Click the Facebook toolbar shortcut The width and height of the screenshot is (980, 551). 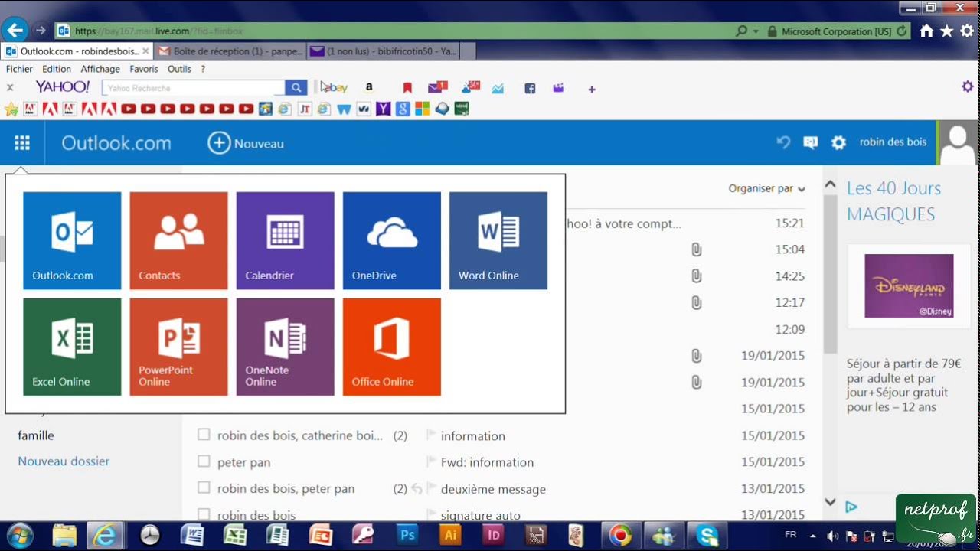click(x=530, y=89)
